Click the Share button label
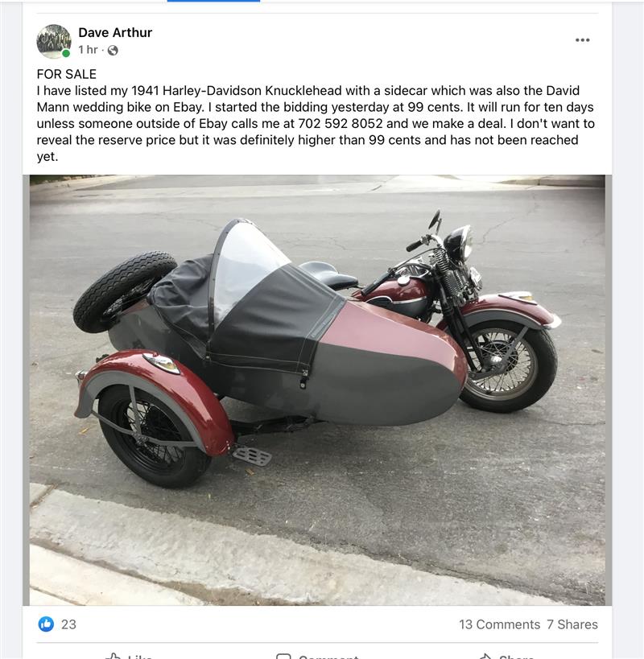 516,657
